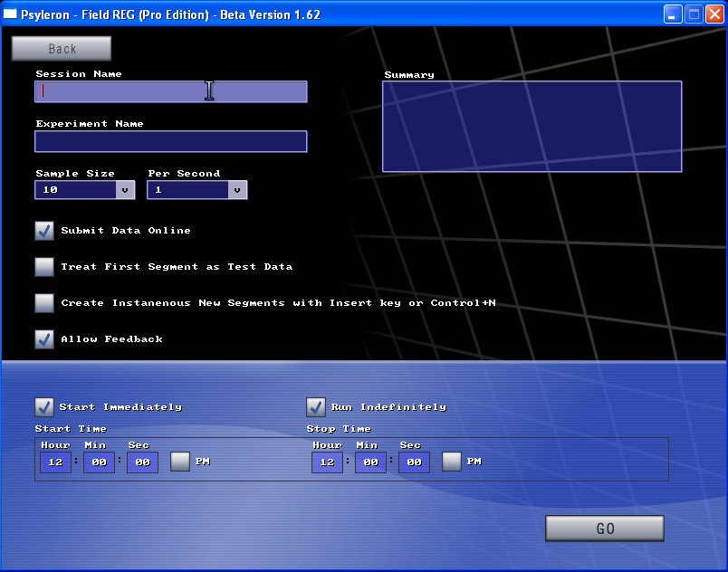Click the Psyleron title bar application icon
The width and height of the screenshot is (728, 572).
click(x=10, y=14)
